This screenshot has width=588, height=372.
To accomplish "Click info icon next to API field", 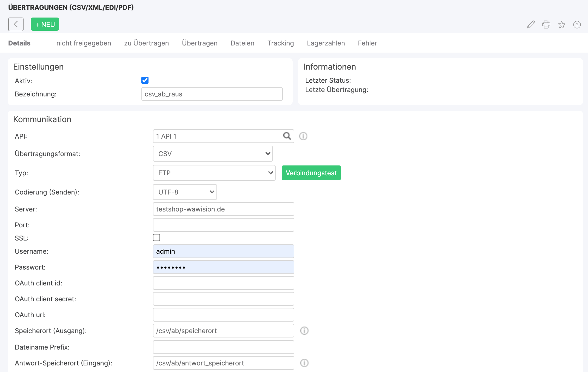I will (x=303, y=136).
